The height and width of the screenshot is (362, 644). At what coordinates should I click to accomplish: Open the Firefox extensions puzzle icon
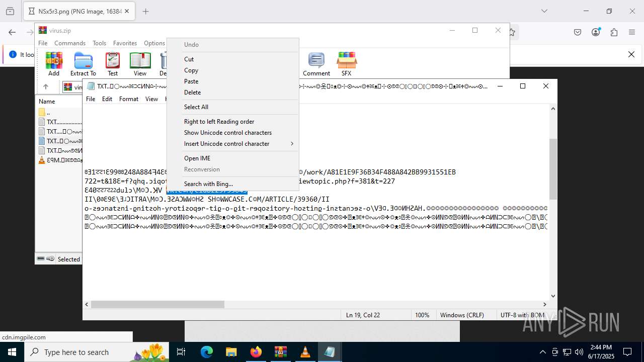614,32
